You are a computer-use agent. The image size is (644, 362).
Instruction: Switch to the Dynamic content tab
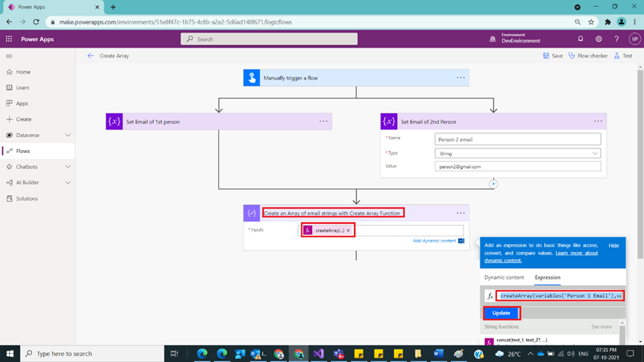[x=504, y=277]
